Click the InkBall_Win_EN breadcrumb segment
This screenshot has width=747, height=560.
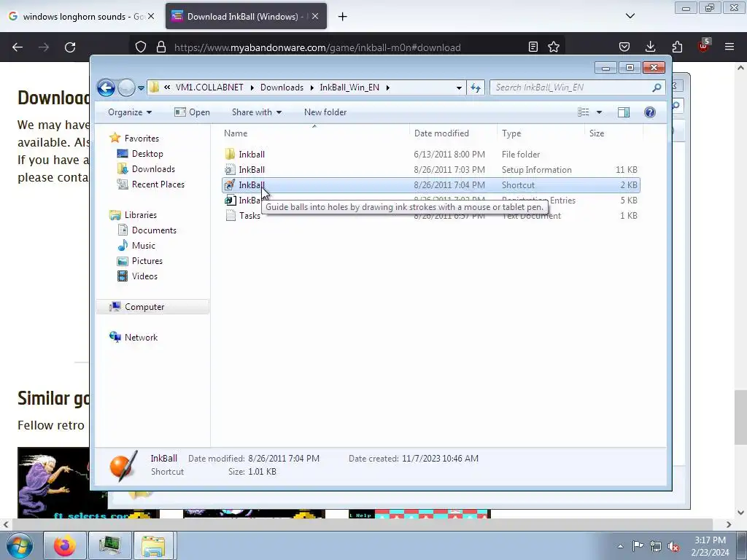[x=349, y=87]
